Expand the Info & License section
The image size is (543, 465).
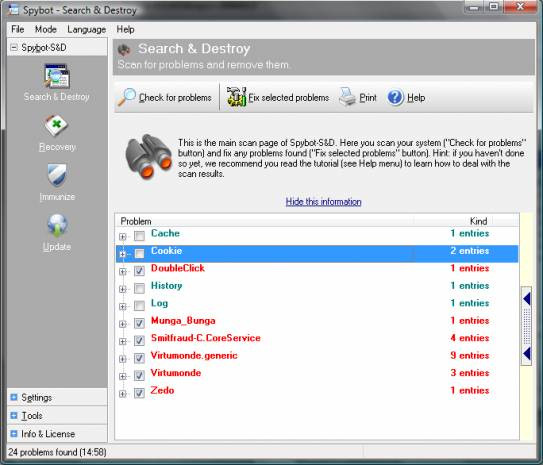pos(14,434)
